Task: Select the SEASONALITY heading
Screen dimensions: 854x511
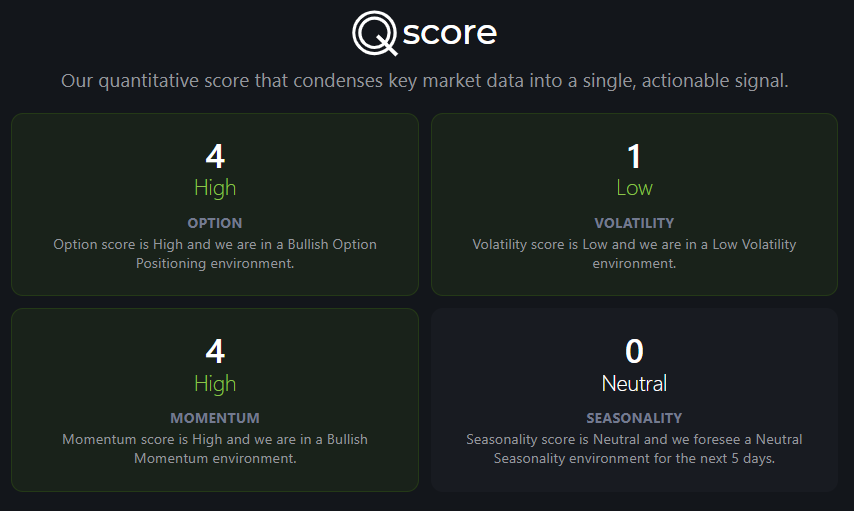Action: pyautogui.click(x=634, y=418)
